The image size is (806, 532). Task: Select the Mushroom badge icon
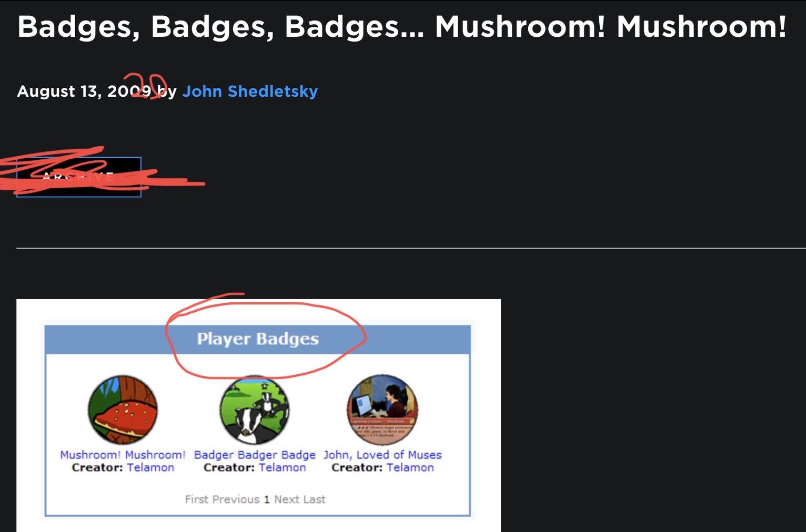pyautogui.click(x=122, y=410)
